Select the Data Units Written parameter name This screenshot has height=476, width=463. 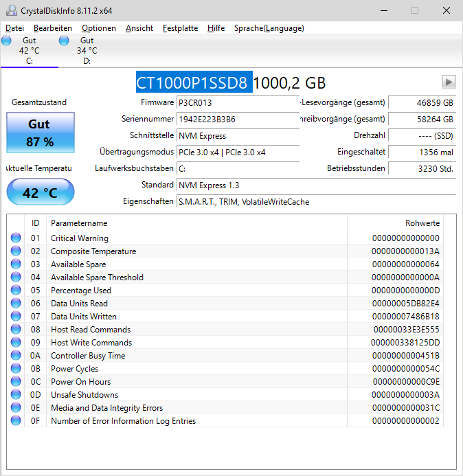(84, 317)
